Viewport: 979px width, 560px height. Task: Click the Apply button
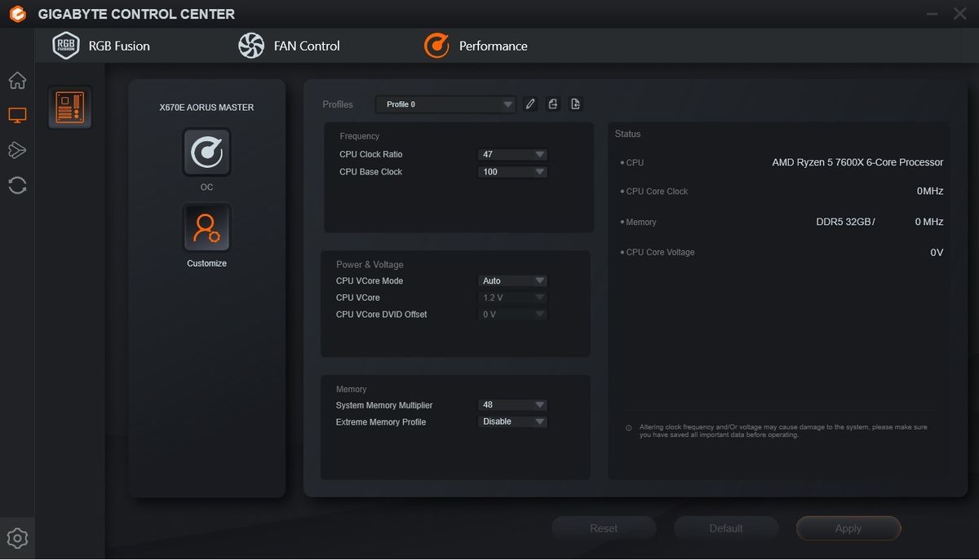click(848, 528)
